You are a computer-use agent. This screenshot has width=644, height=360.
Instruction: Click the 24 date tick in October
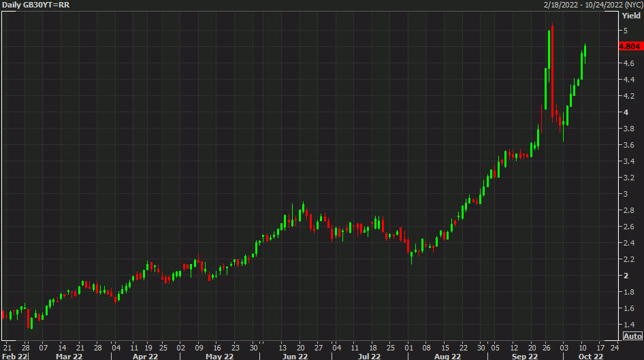(615, 348)
